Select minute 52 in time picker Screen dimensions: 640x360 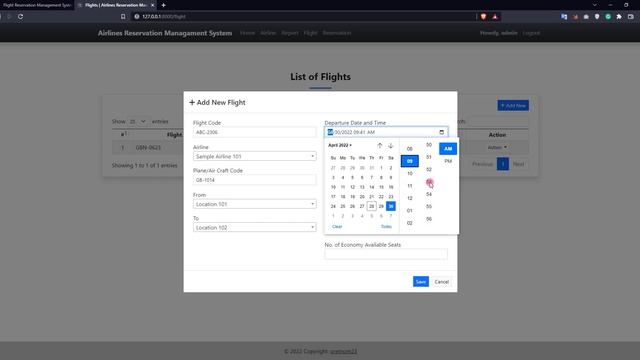(429, 169)
